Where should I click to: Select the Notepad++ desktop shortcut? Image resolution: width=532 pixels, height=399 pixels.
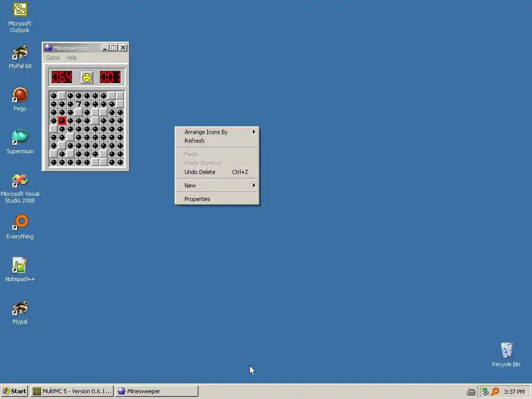click(x=20, y=270)
